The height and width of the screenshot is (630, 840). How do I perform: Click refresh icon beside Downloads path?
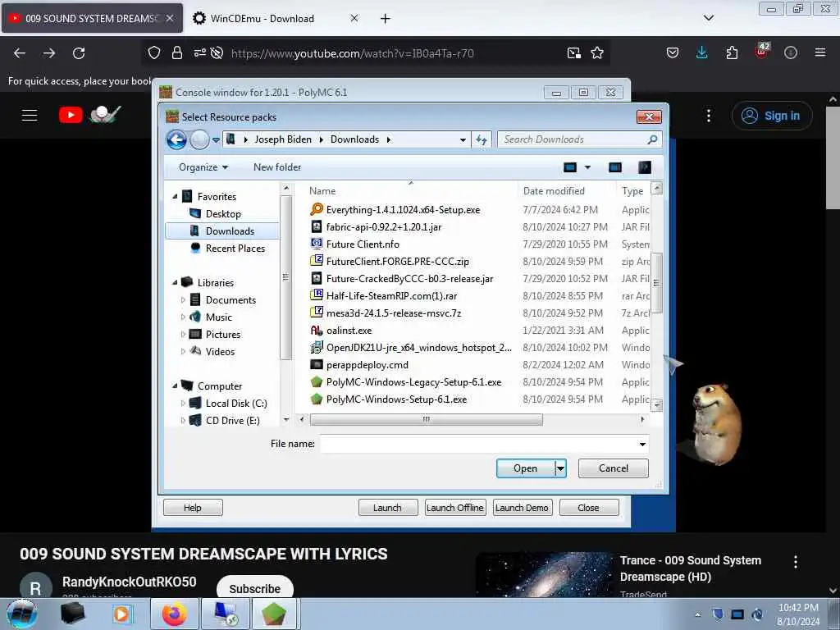tap(481, 139)
